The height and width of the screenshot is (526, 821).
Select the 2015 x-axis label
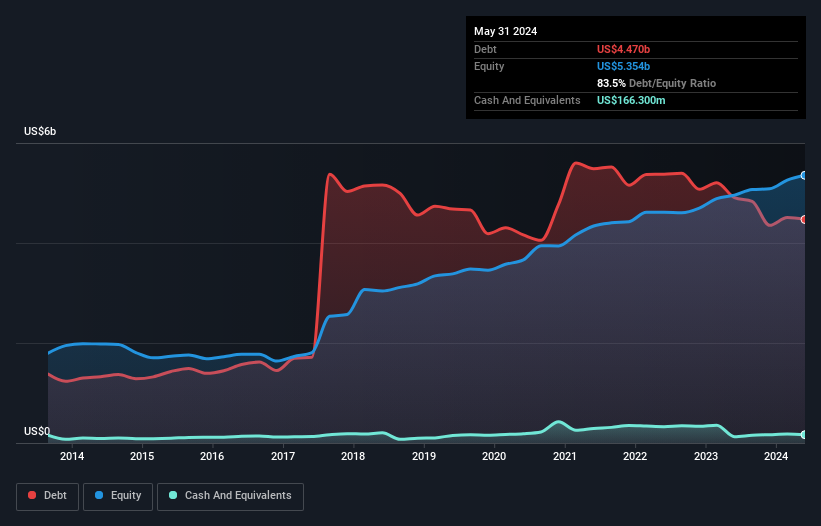pos(142,456)
